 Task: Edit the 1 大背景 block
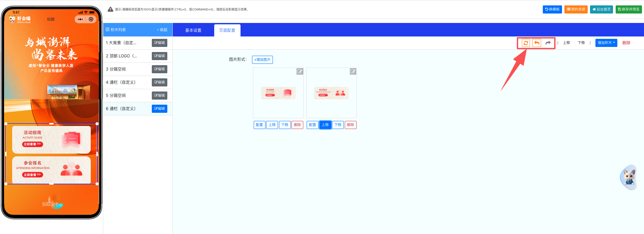[159, 43]
